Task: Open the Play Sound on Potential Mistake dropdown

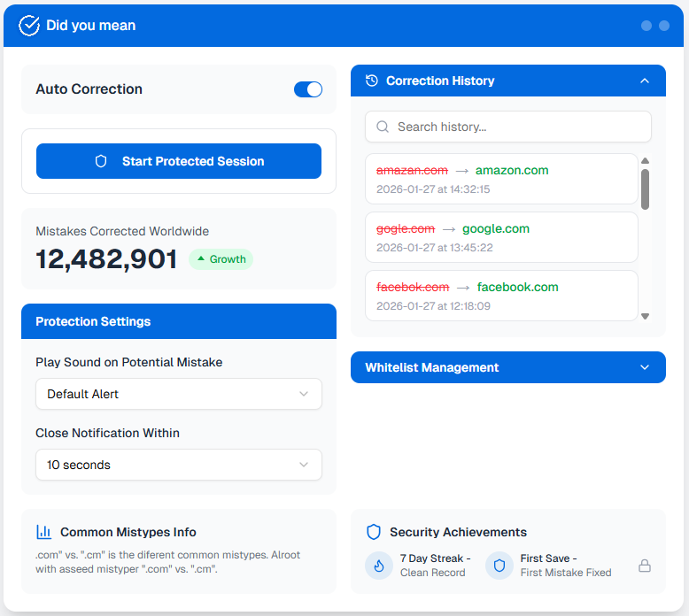Action: click(179, 394)
